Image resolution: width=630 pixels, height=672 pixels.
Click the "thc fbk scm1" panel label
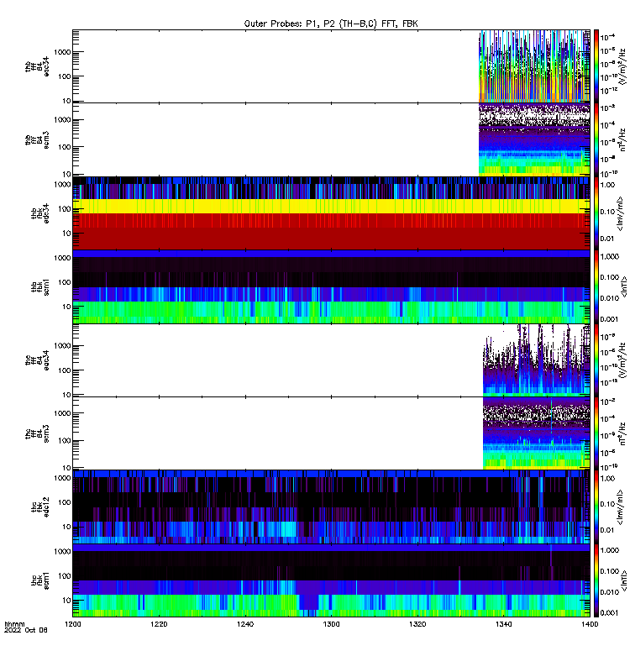coord(39,580)
